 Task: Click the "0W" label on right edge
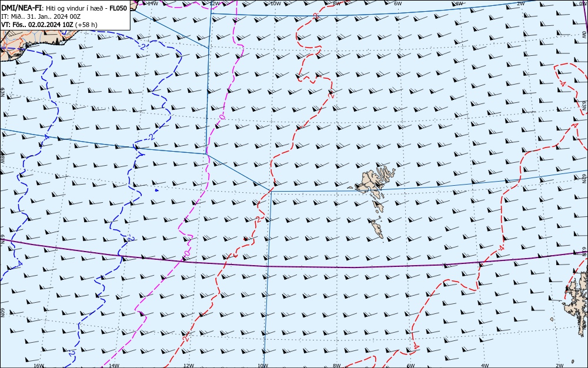(584, 35)
